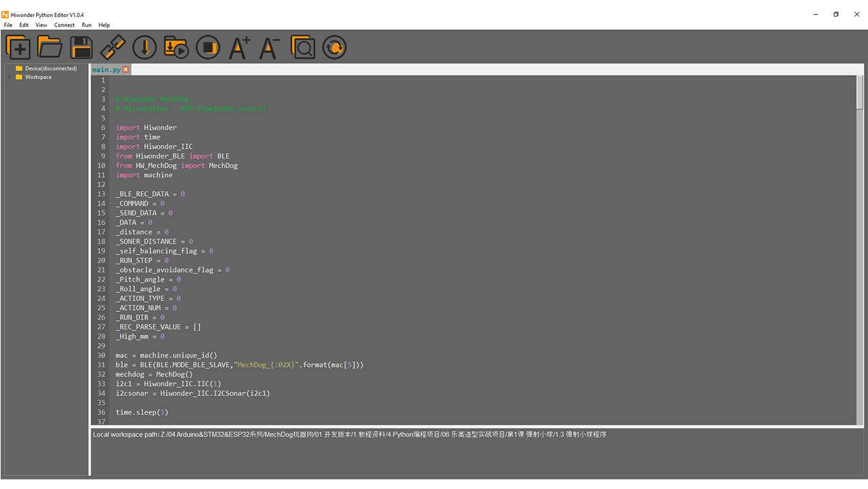Open the Help menu
This screenshot has width=868, height=489.
point(104,25)
